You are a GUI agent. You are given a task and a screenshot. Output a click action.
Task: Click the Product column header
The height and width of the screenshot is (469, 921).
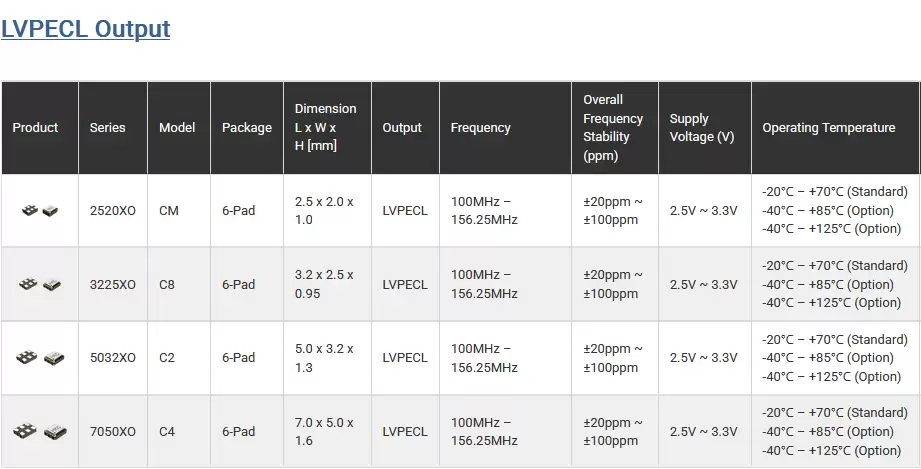click(35, 128)
